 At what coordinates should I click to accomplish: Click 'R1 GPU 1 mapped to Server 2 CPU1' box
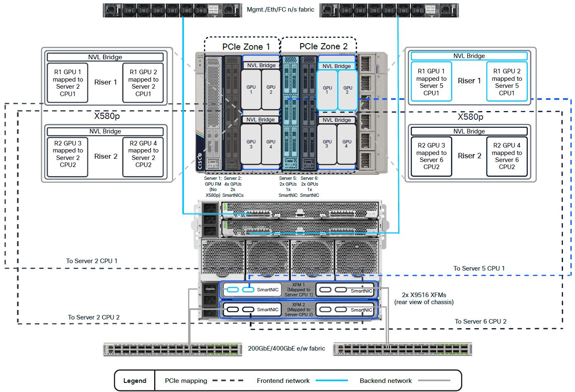[x=68, y=82]
